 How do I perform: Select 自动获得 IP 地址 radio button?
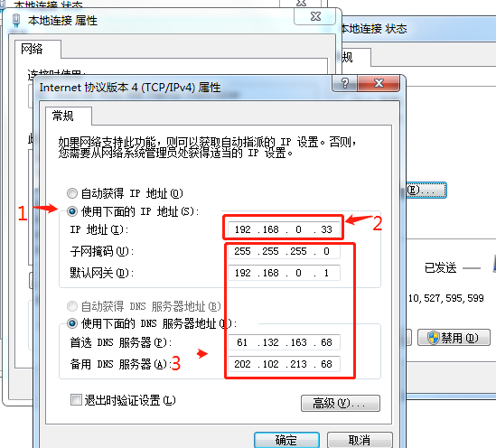pos(72,193)
